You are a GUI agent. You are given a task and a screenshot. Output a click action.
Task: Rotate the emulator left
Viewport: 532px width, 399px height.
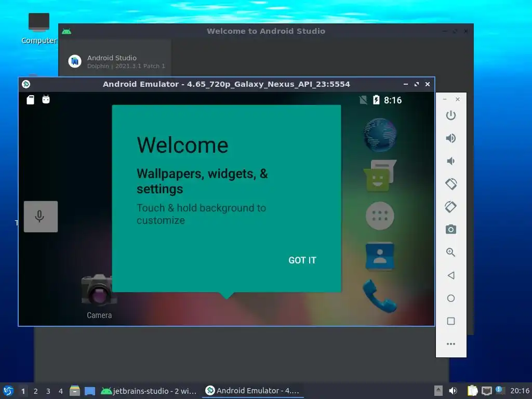[450, 184]
